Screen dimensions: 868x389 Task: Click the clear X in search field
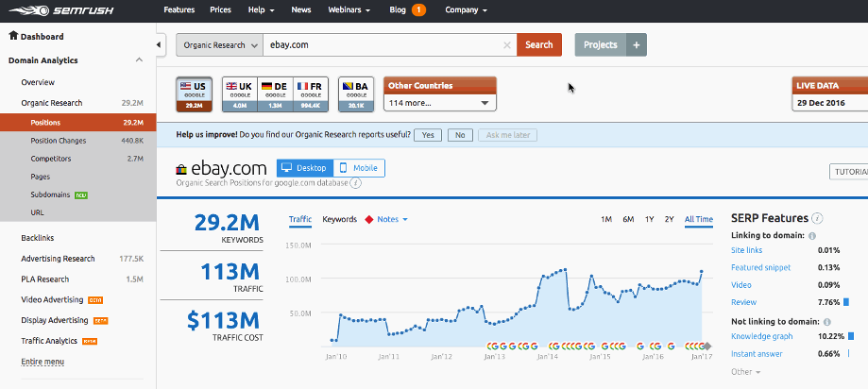click(x=507, y=44)
